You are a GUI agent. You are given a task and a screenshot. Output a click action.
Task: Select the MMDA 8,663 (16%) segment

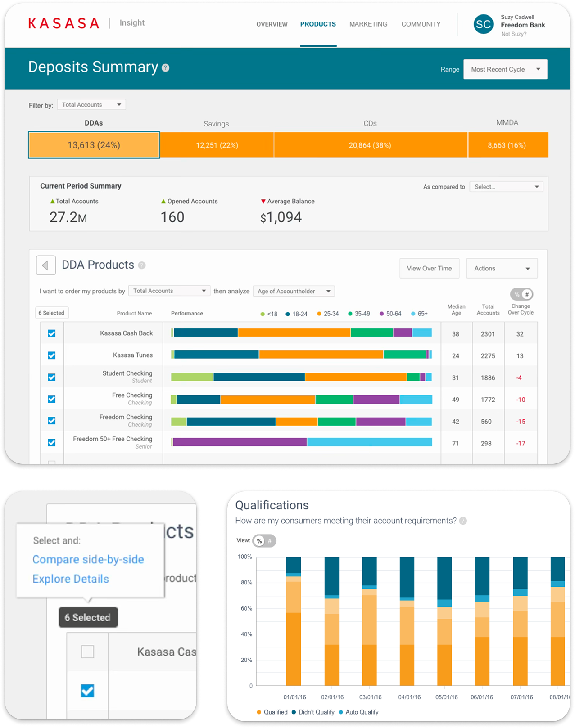(508, 145)
